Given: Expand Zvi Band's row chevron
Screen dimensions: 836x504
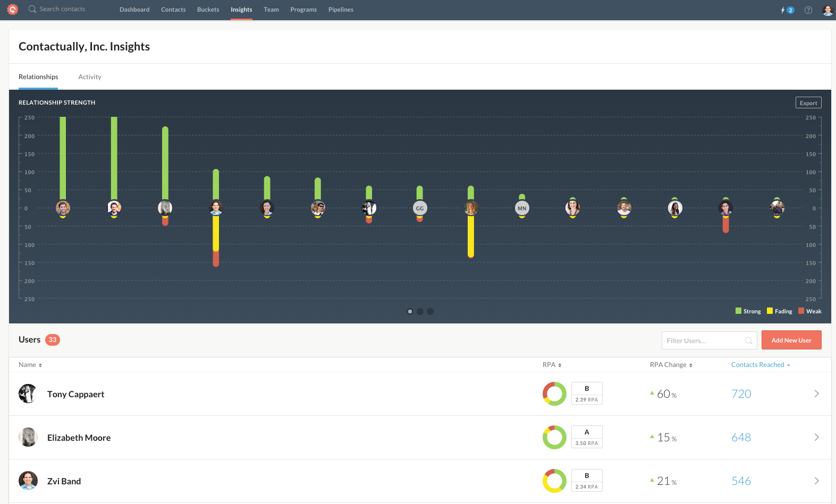Looking at the screenshot, I should [817, 481].
